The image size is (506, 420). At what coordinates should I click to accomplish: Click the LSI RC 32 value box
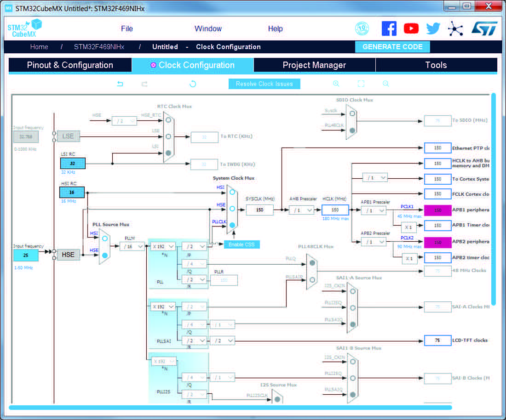tap(73, 164)
